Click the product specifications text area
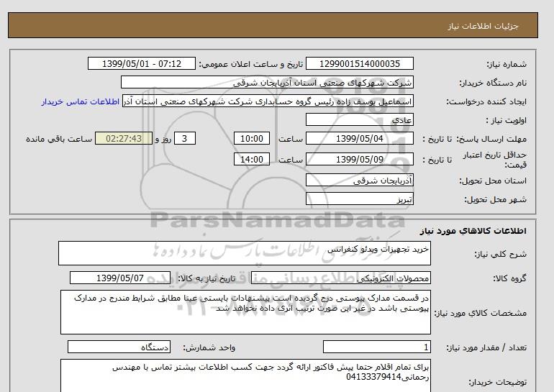This screenshot has height=392, width=554. pos(245,312)
